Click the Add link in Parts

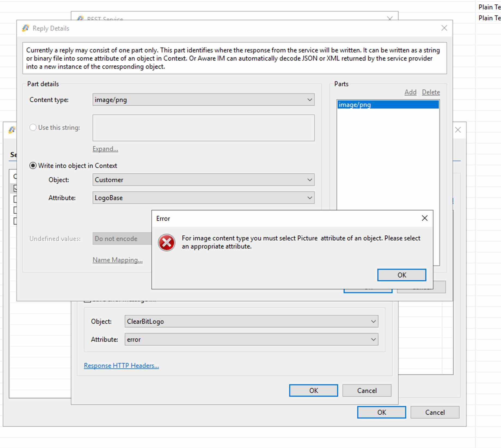pos(410,92)
